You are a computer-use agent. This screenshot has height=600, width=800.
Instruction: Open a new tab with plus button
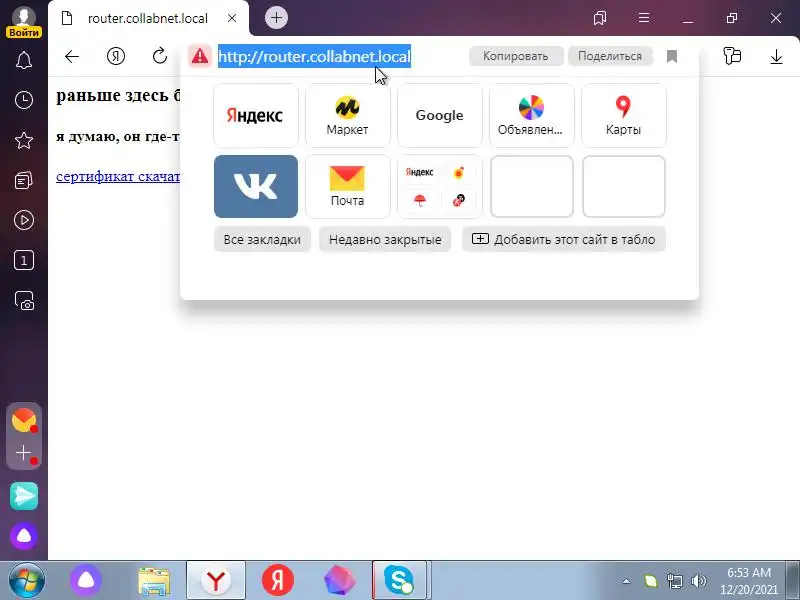click(x=277, y=18)
